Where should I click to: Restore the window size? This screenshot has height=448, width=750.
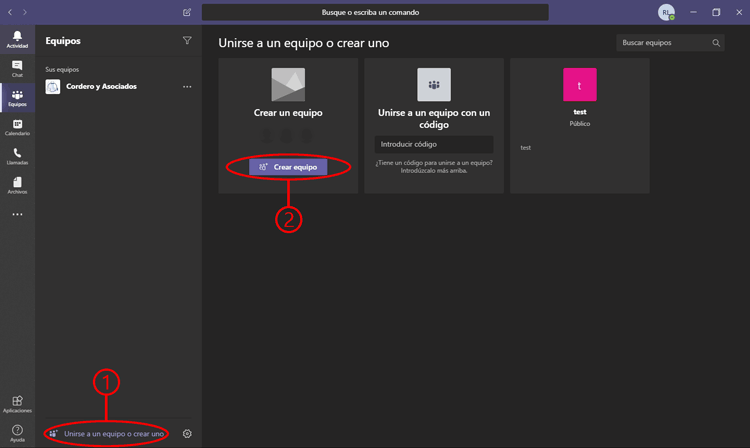[716, 12]
